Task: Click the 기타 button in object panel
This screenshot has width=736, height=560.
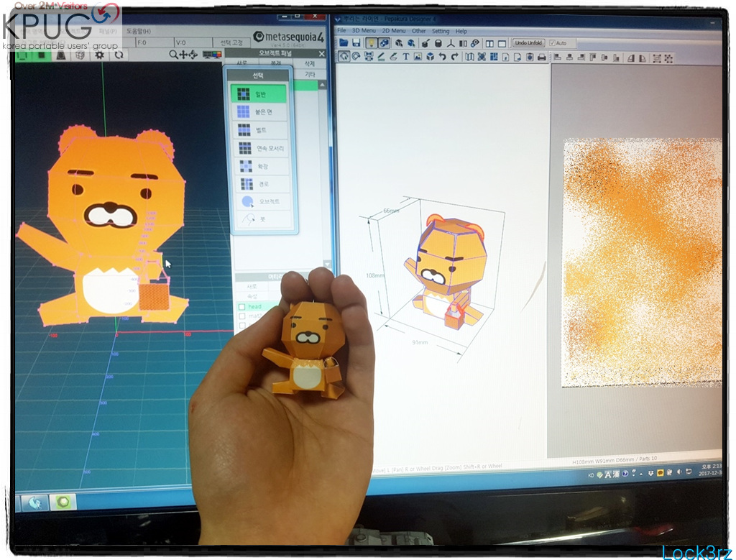Action: point(310,74)
